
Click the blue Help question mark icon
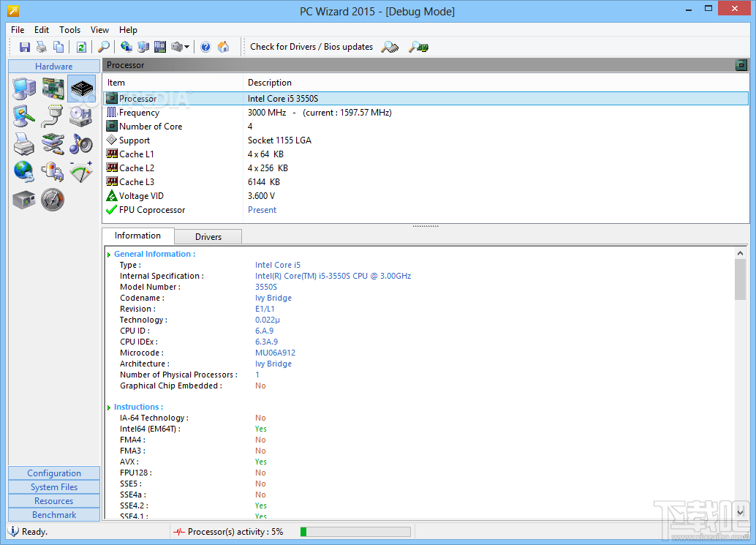click(205, 47)
